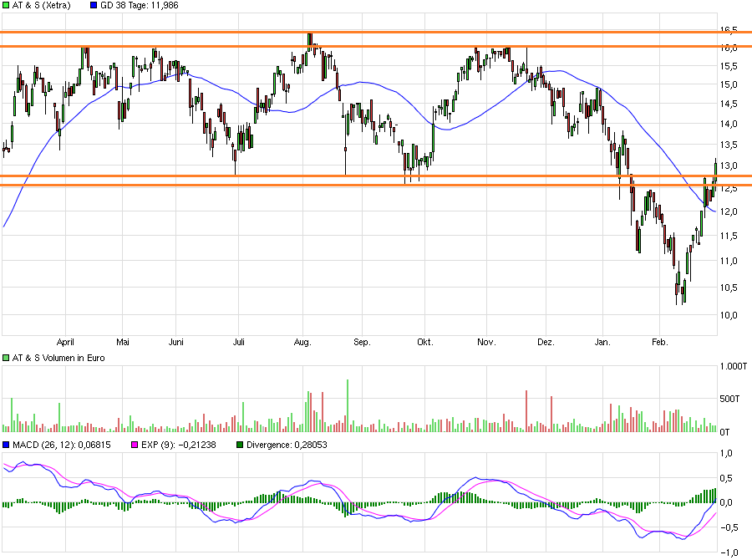Select the 'AT & S (Xetra)' legend label
Image resolution: width=752 pixels, height=560 pixels.
coord(41,6)
